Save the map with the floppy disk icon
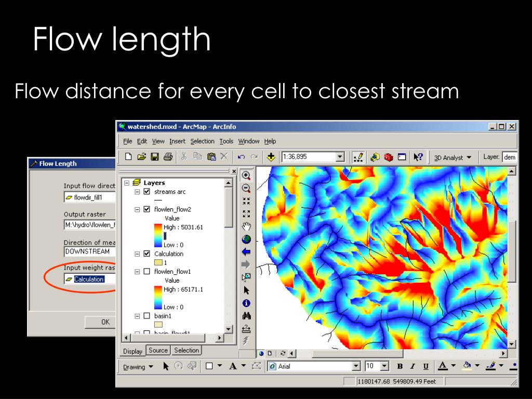Image resolution: width=532 pixels, height=399 pixels. click(x=155, y=157)
